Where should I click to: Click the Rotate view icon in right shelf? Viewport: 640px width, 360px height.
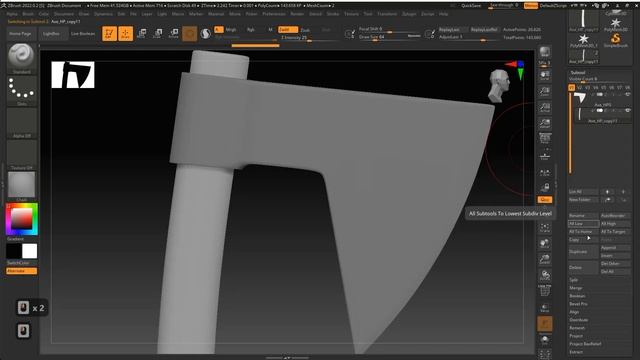(544, 275)
